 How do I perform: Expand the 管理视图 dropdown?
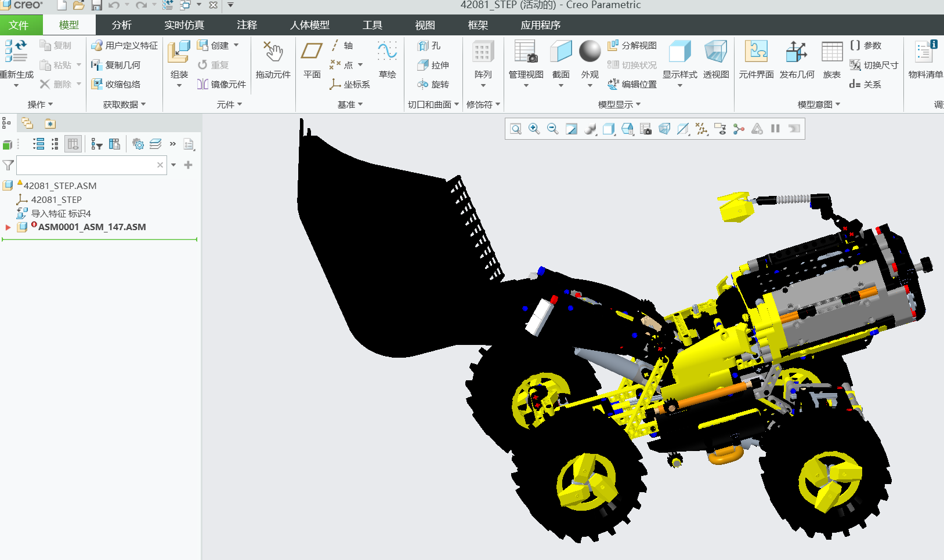[x=526, y=86]
